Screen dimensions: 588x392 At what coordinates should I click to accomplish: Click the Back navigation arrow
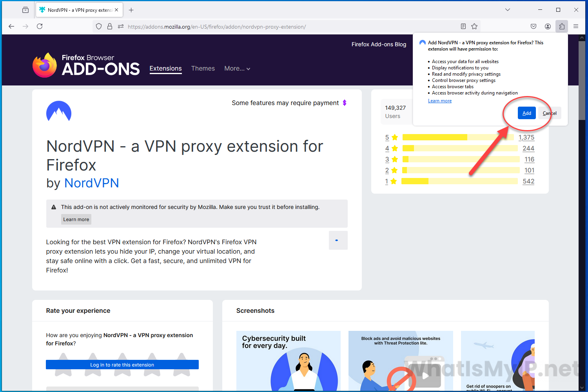click(11, 26)
